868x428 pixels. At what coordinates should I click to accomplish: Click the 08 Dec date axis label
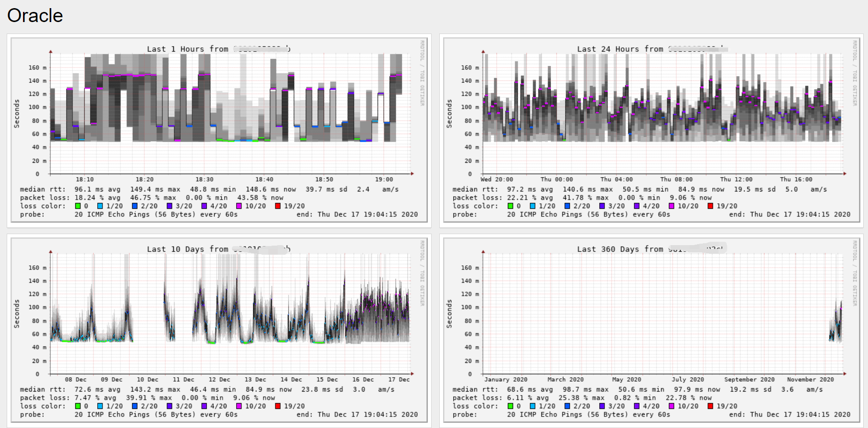[x=76, y=380]
